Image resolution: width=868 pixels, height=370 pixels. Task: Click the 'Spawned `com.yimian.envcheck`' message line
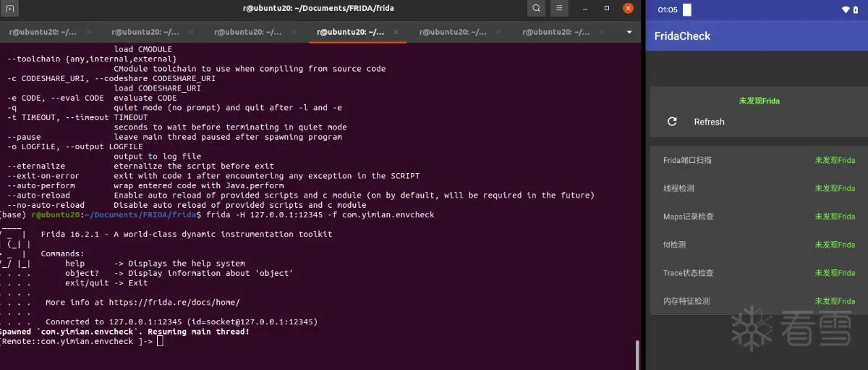coord(124,332)
